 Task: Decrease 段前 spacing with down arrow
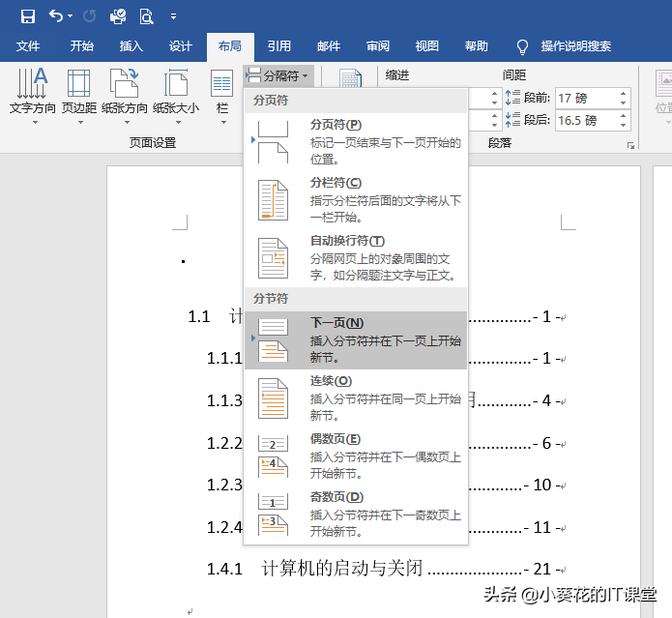click(623, 103)
